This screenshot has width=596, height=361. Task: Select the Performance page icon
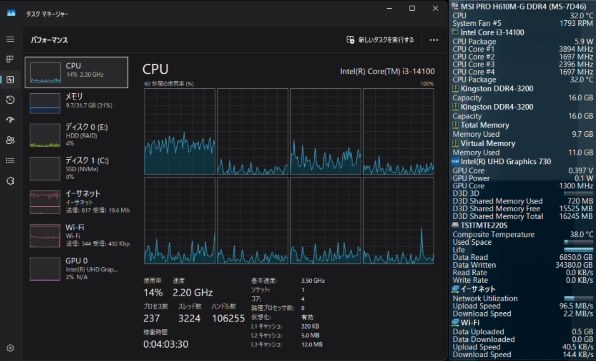[10, 79]
